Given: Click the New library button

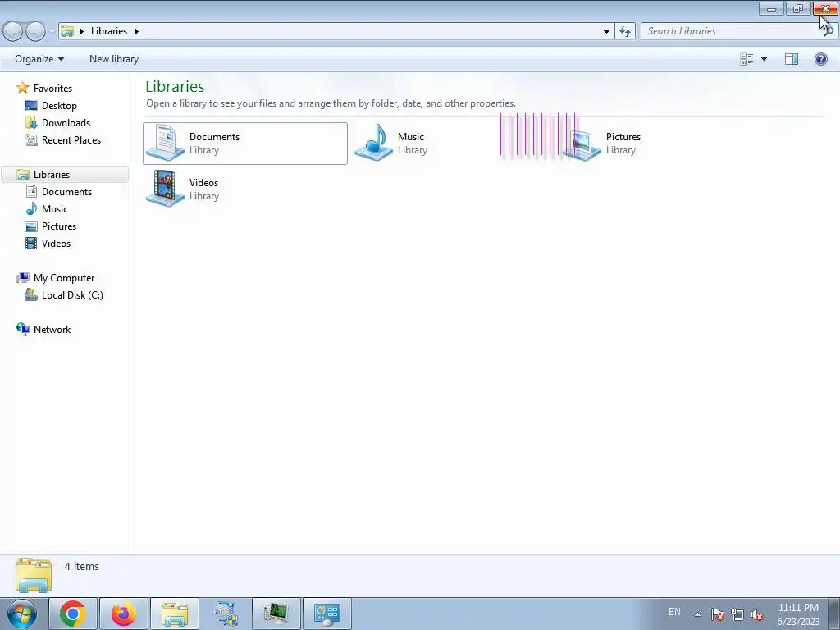Looking at the screenshot, I should click(x=114, y=59).
